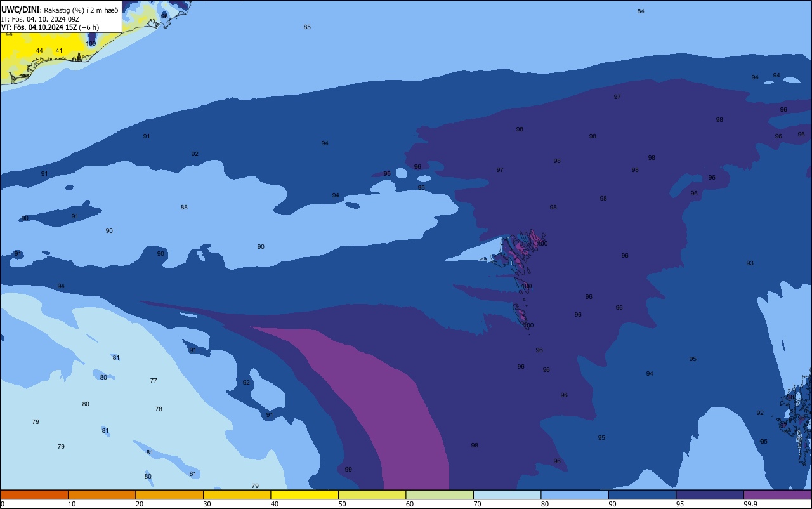
Task: Pick the 20–30 amber legend swatch
Action: pyautogui.click(x=169, y=494)
